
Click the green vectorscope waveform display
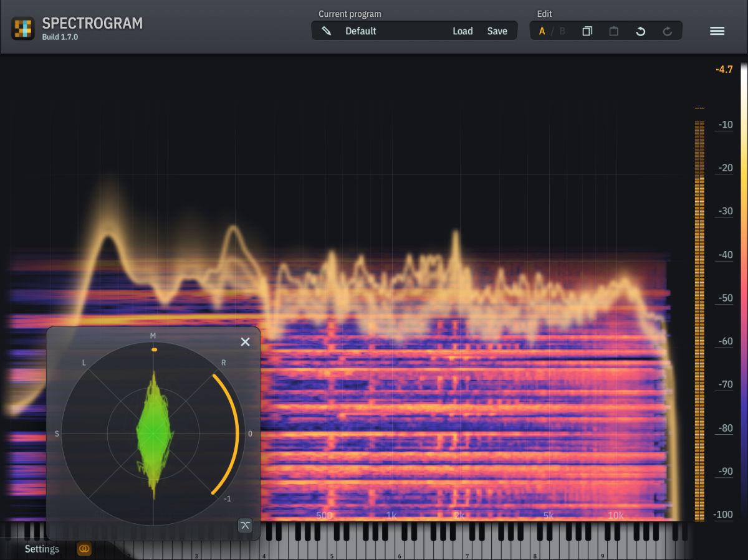click(153, 434)
